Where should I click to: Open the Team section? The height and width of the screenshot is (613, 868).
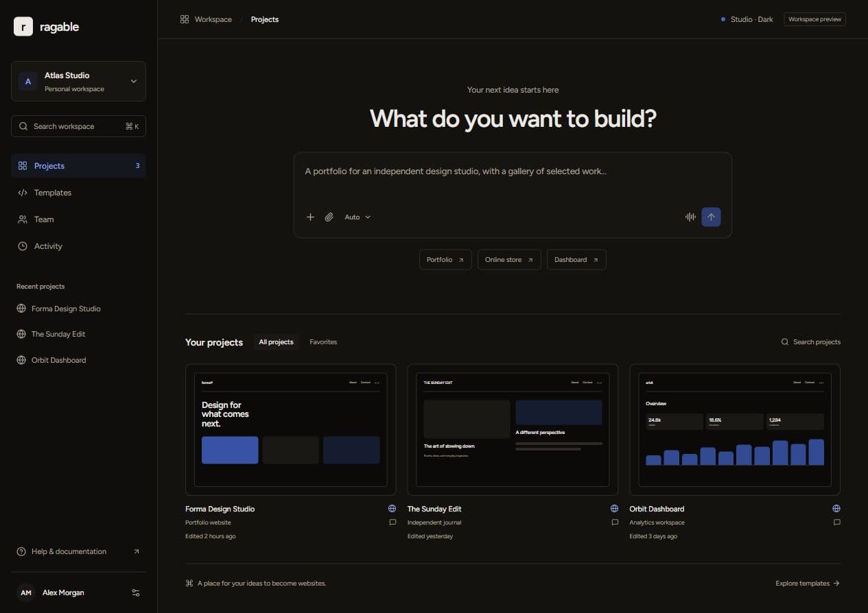pos(78,219)
